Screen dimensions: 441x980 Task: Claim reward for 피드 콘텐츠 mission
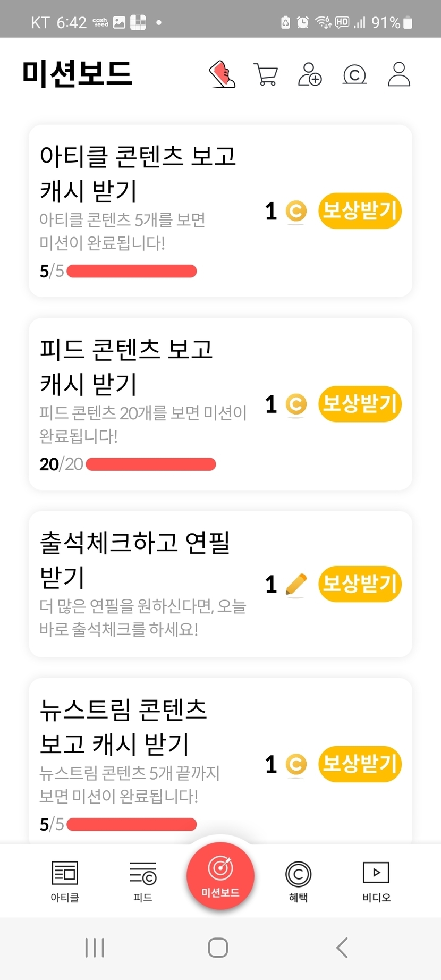pos(360,404)
